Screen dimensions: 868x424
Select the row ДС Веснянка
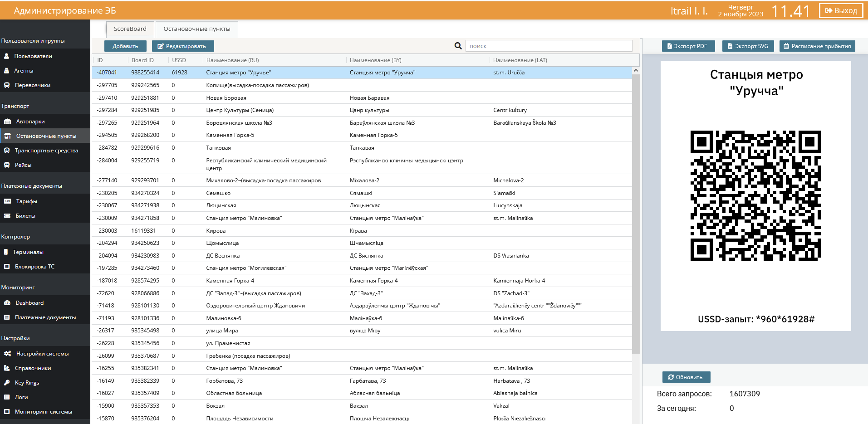tap(362, 256)
